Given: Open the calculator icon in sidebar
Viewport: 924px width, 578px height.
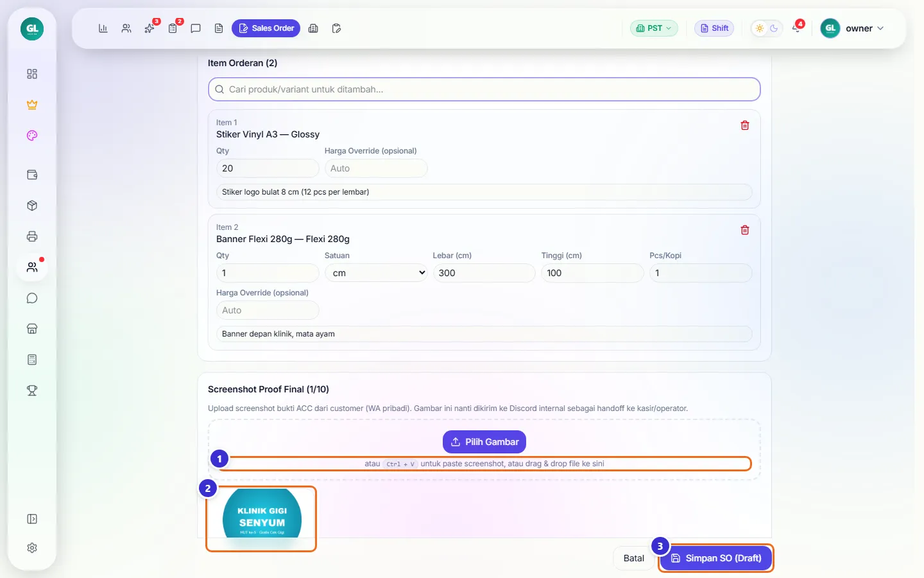Looking at the screenshot, I should pos(32,360).
